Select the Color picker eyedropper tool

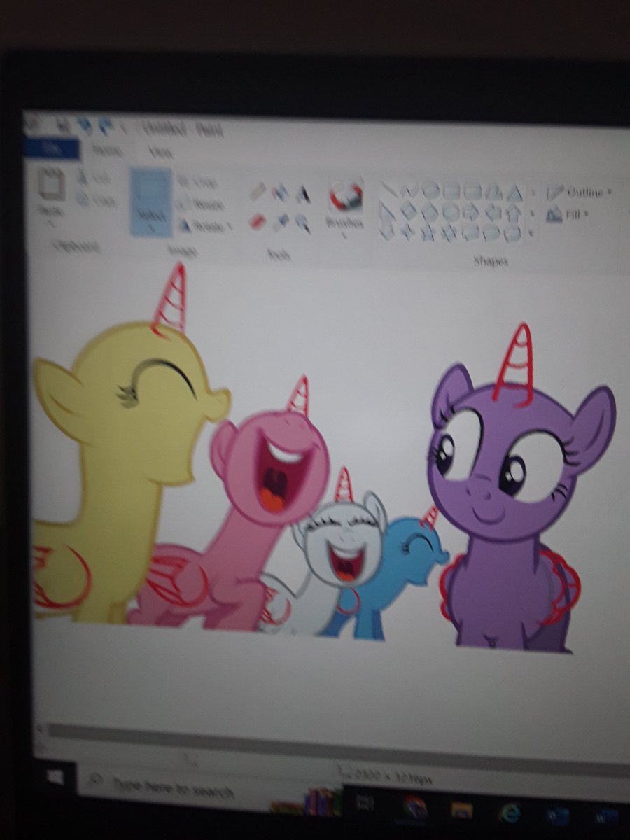[x=281, y=222]
